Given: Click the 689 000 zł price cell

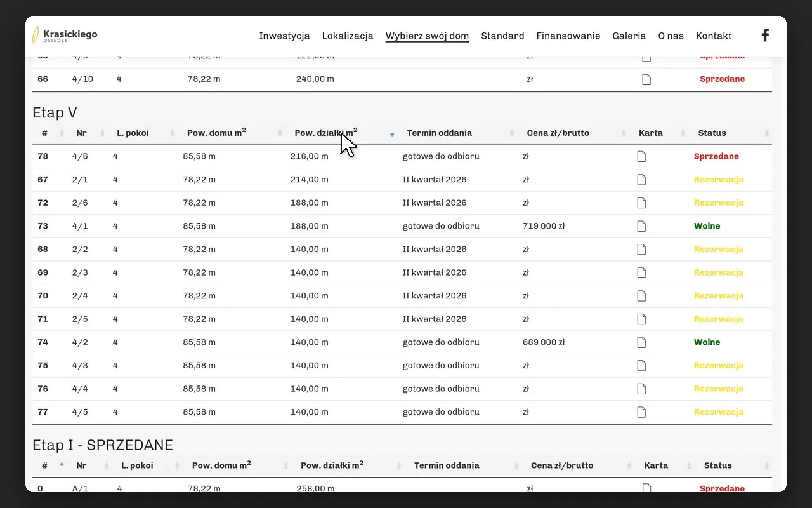Looking at the screenshot, I should click(x=544, y=342).
